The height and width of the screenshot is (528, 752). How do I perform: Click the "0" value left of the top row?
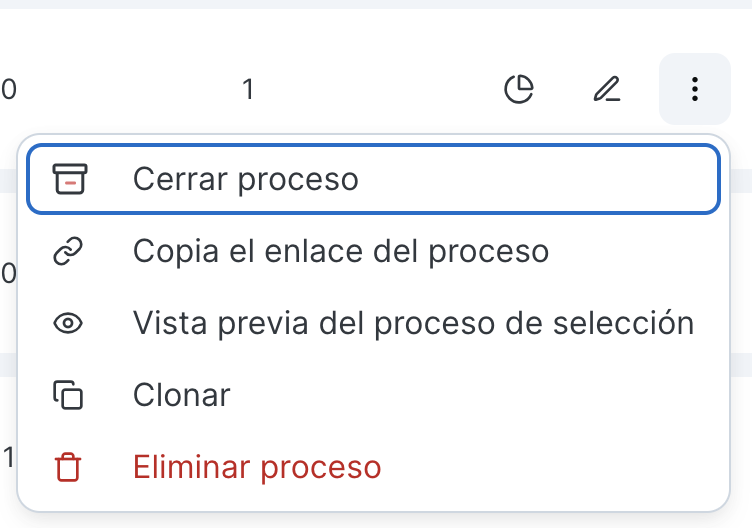[8, 90]
